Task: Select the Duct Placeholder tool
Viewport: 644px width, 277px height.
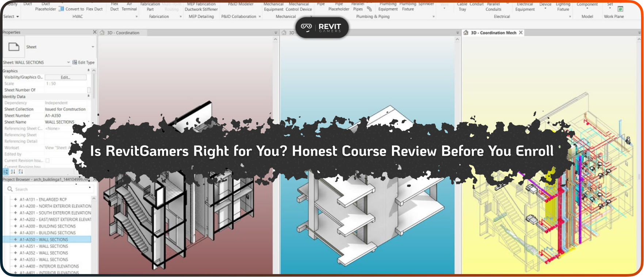Action: tap(46, 7)
